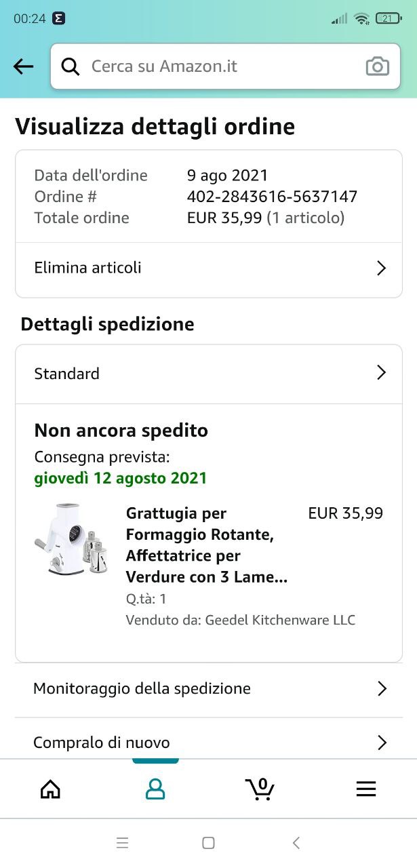Open camera search icon in search bar
417x868 pixels.
pyautogui.click(x=378, y=66)
